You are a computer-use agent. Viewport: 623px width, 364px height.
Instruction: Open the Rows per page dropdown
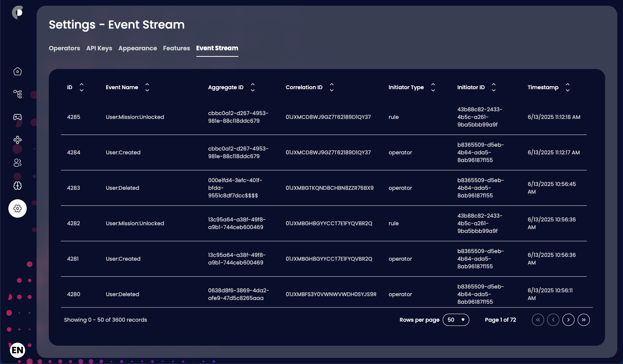tap(456, 320)
